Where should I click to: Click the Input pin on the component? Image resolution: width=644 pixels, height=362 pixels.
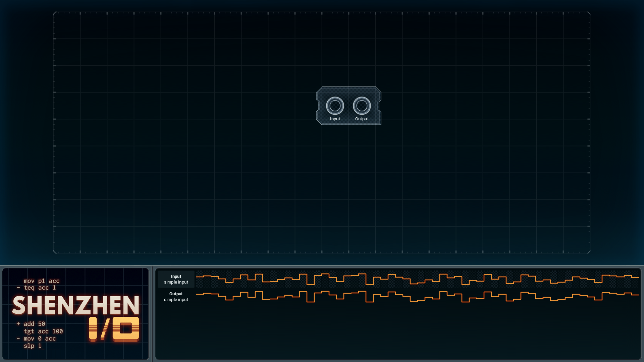coord(335,106)
